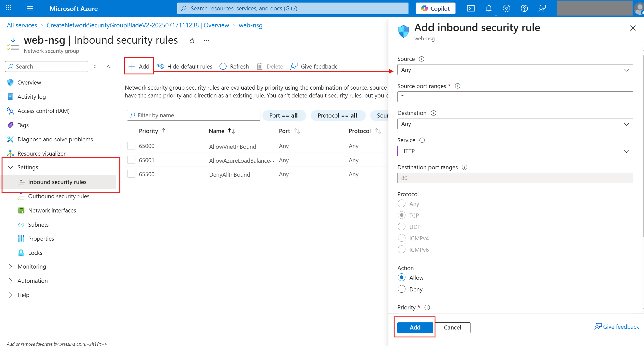Open Azure portal hamburger menu

(30, 8)
